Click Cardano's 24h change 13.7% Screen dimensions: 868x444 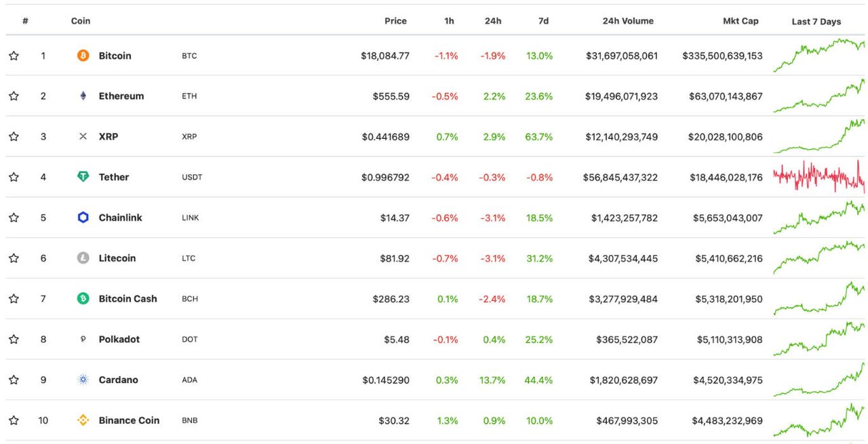[x=493, y=380]
